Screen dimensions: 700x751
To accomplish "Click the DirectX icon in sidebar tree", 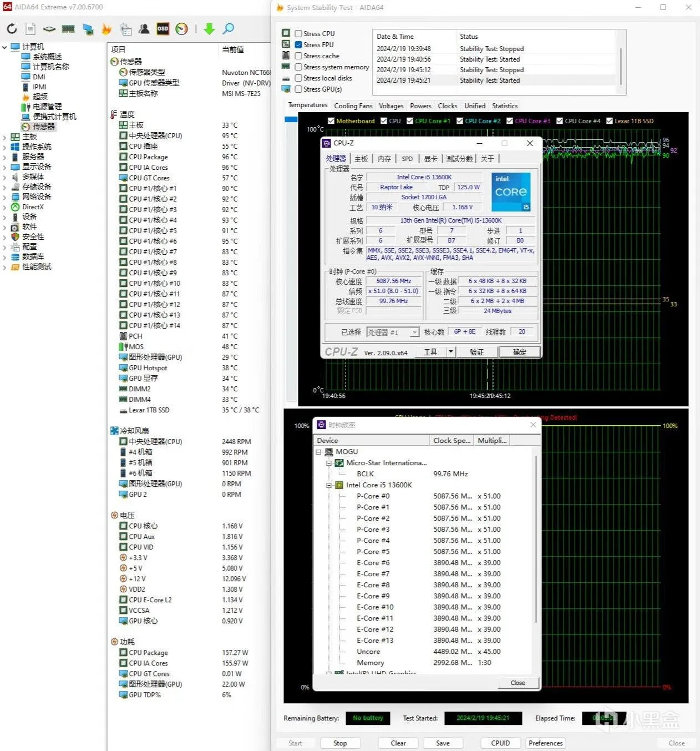I will tap(15, 206).
